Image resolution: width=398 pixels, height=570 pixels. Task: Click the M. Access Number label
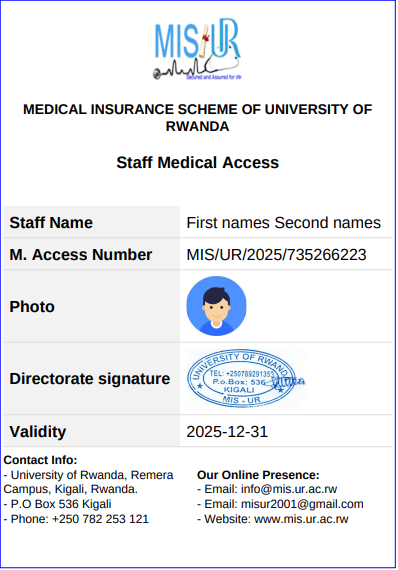[x=81, y=254]
